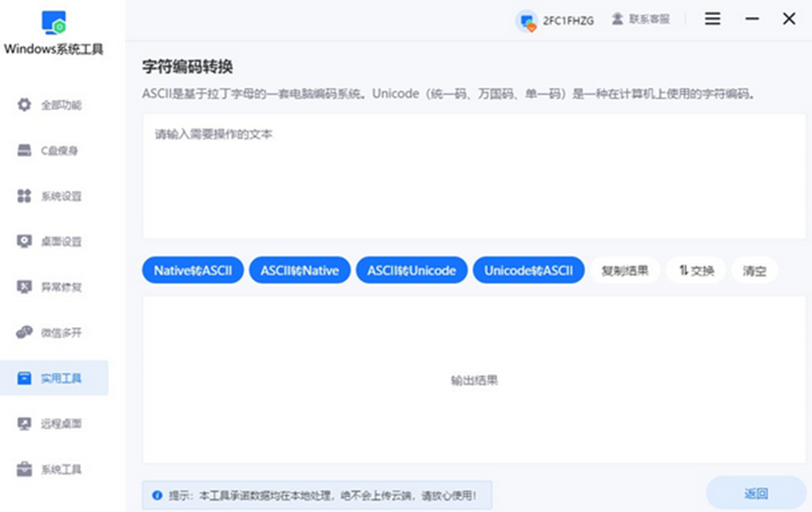The height and width of the screenshot is (512, 812).
Task: Click the briefcase icon beside 系统工具
Action: click(x=24, y=469)
